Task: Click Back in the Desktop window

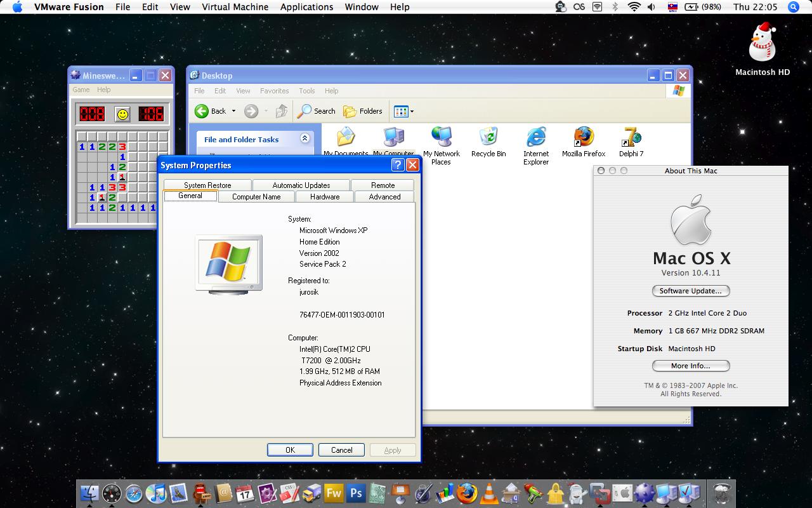Action: 211,111
